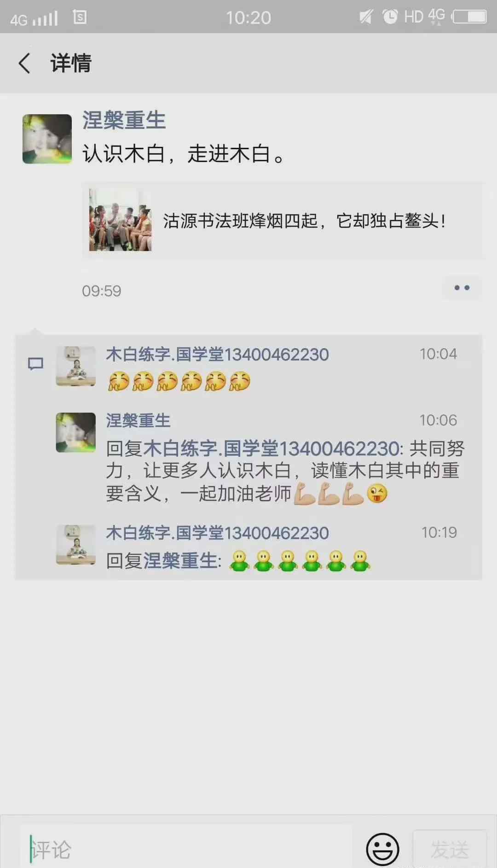Open the emoji picker smiley icon
Screen dimensions: 497x868
pos(382,849)
